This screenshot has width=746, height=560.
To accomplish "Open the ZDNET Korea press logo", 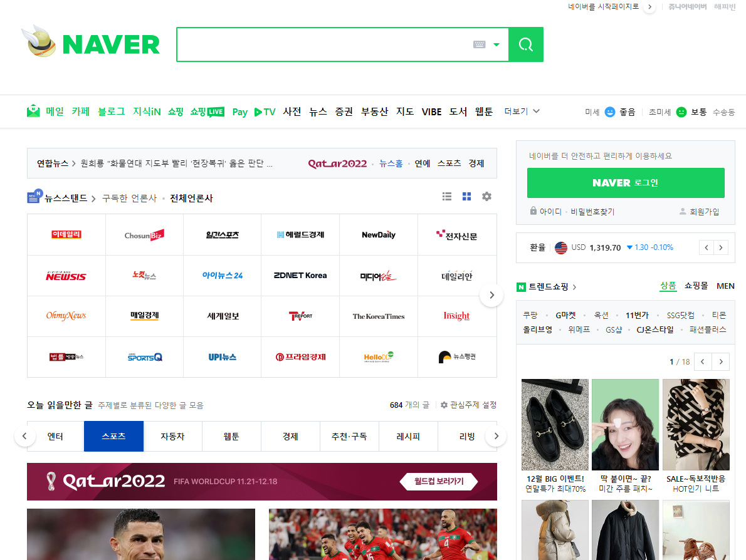I will pyautogui.click(x=300, y=275).
